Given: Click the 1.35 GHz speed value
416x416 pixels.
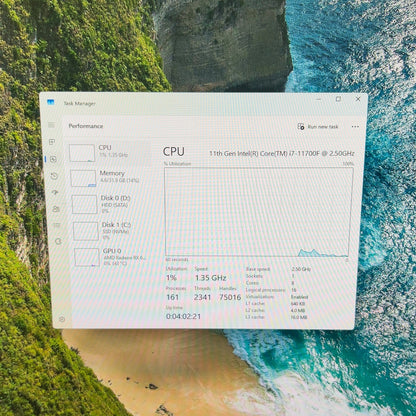Looking at the screenshot, I should tap(211, 277).
